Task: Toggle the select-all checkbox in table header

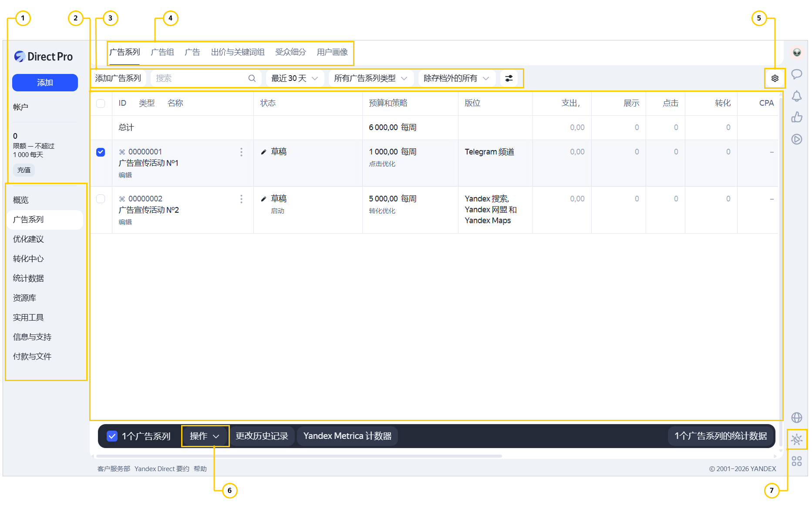Action: click(x=101, y=103)
